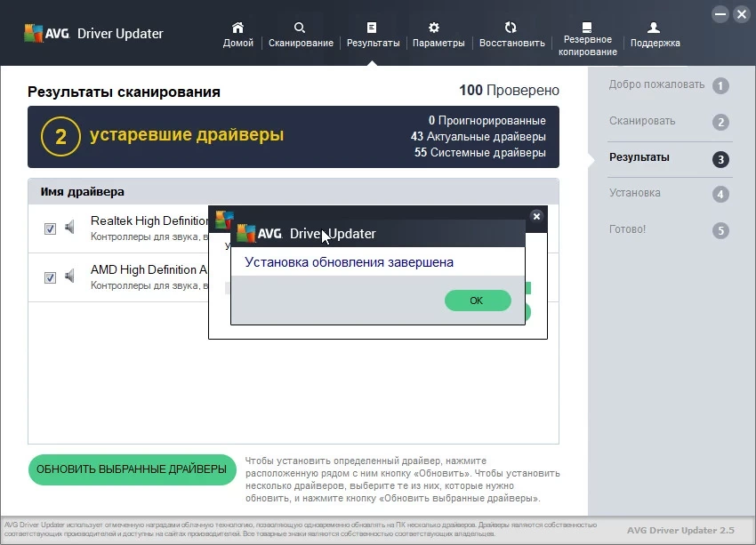Viewport: 756px width, 545px height.
Task: Uncheck the AMD High Definition driver checkbox
Action: point(50,277)
